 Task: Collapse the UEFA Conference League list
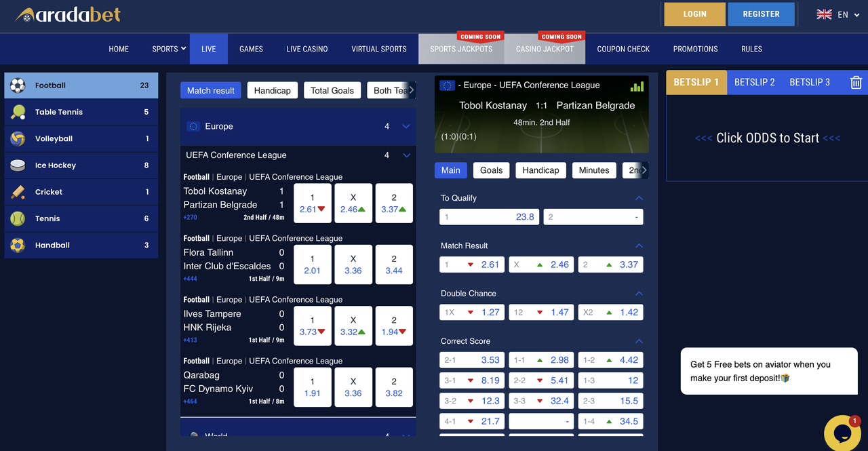[x=406, y=155]
